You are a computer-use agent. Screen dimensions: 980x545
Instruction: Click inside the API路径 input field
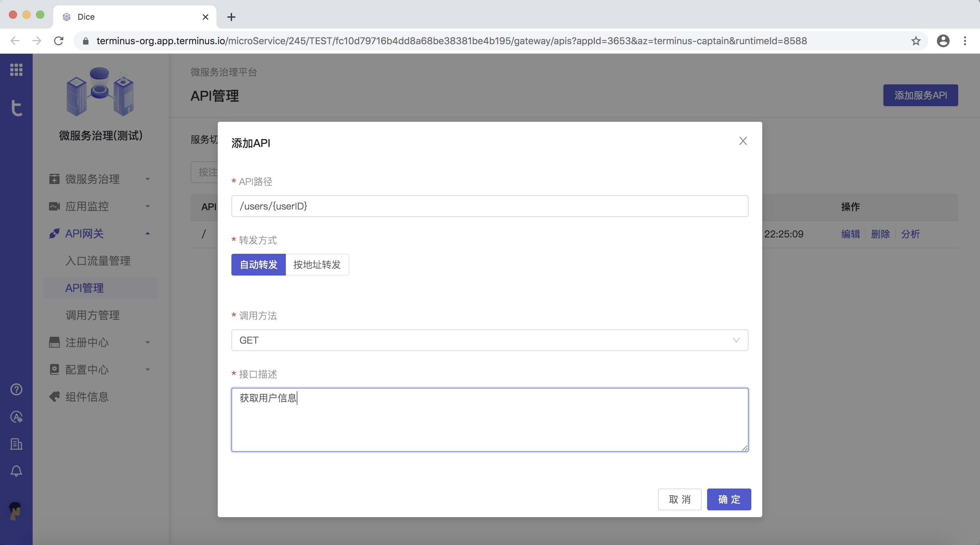(489, 206)
